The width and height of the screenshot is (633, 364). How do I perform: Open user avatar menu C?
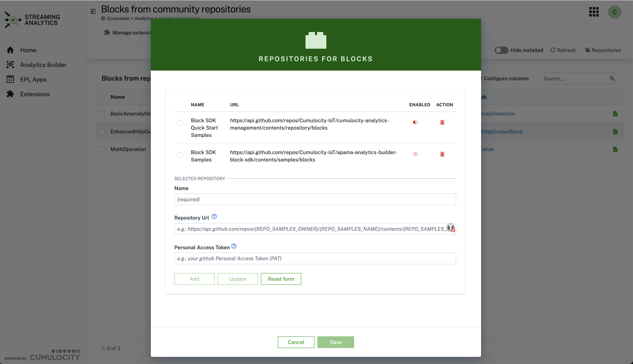[614, 12]
